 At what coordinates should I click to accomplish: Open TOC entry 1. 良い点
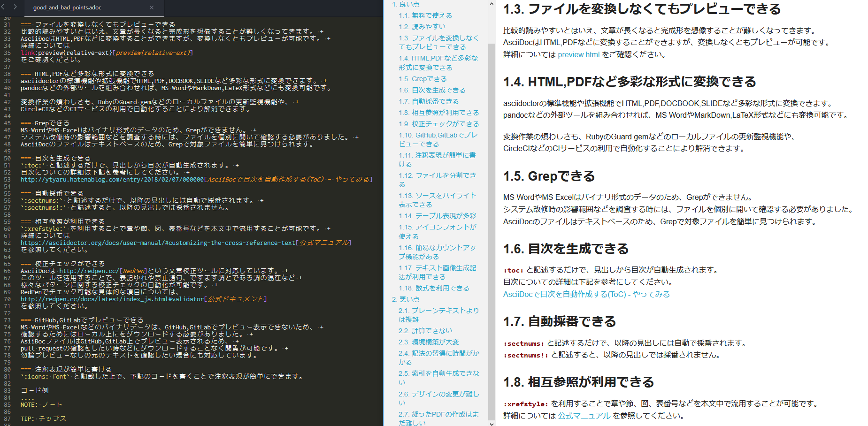(x=406, y=4)
